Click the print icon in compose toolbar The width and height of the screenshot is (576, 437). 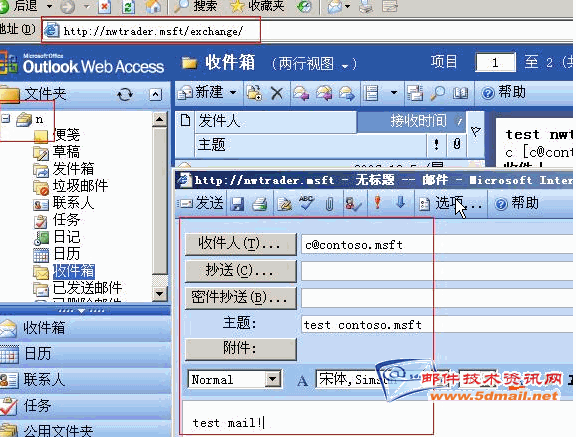click(x=260, y=204)
